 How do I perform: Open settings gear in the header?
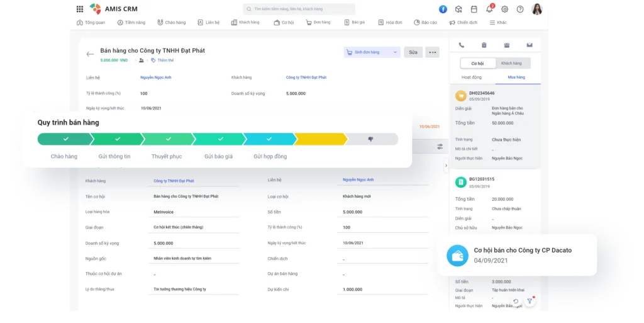(504, 9)
